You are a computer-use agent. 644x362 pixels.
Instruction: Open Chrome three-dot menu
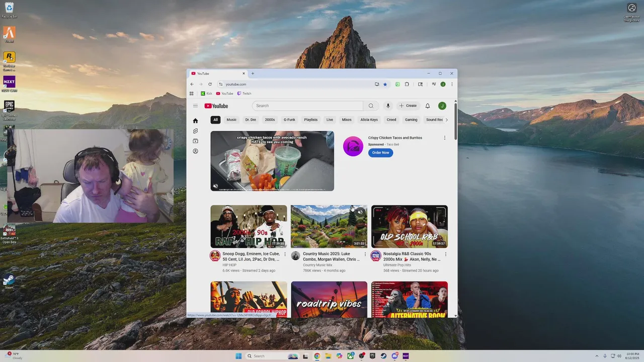coord(452,84)
